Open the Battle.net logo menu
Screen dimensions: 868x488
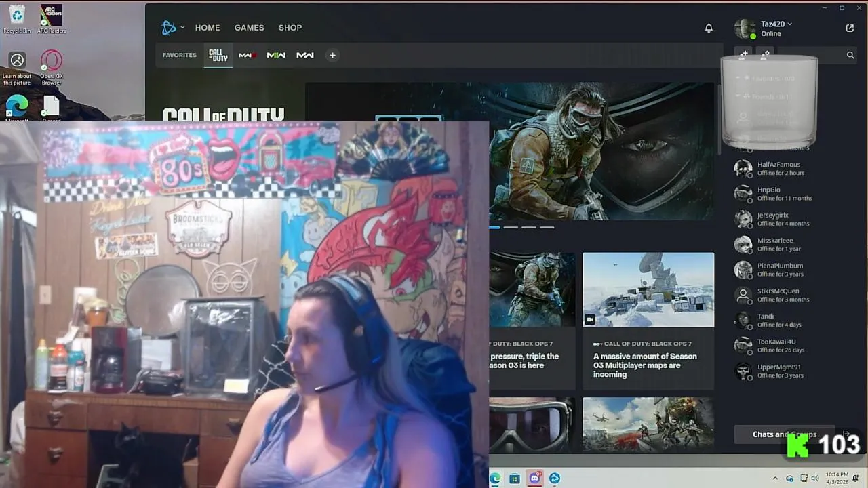point(168,28)
